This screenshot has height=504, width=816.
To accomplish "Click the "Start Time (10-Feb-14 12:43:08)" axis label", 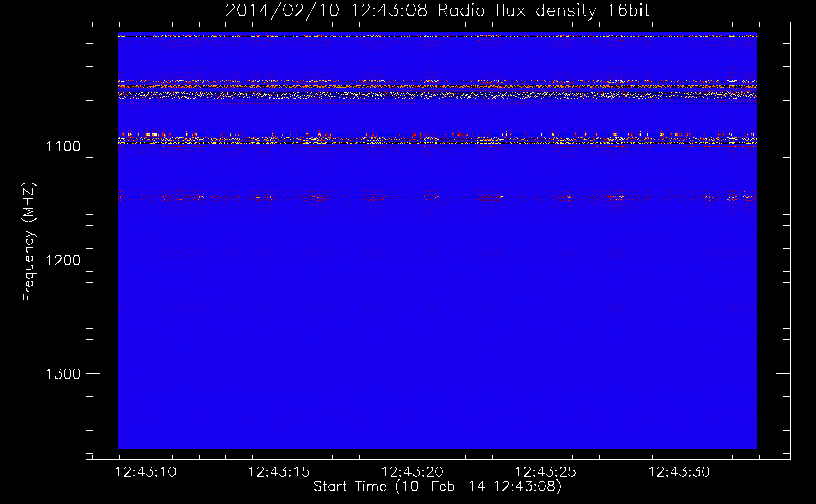I will (437, 487).
